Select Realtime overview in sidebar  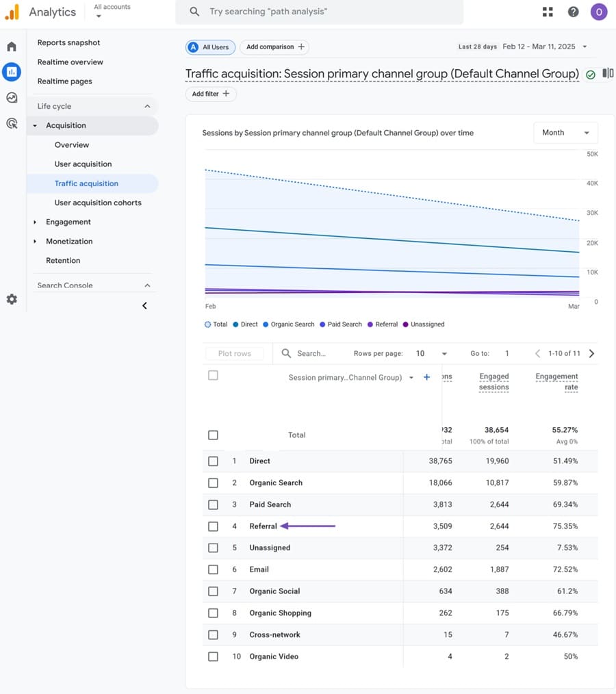pyautogui.click(x=70, y=62)
